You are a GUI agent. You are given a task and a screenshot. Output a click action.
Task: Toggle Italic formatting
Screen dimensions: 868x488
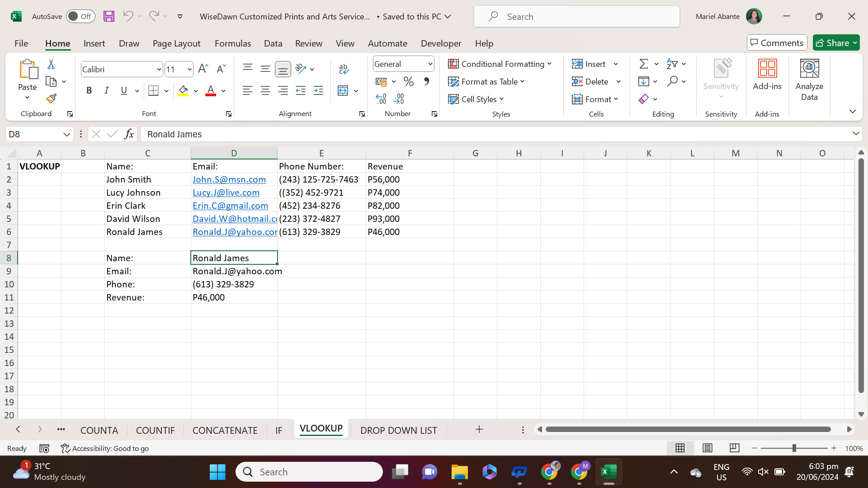pos(106,91)
